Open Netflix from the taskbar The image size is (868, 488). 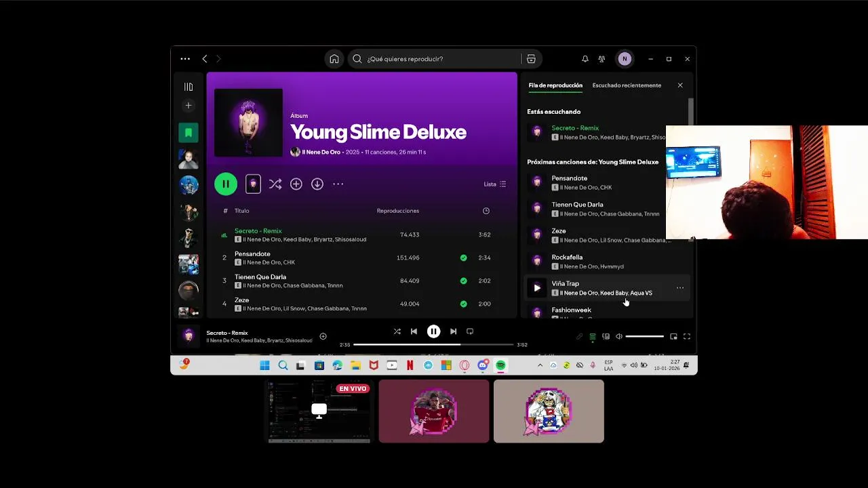pyautogui.click(x=410, y=365)
